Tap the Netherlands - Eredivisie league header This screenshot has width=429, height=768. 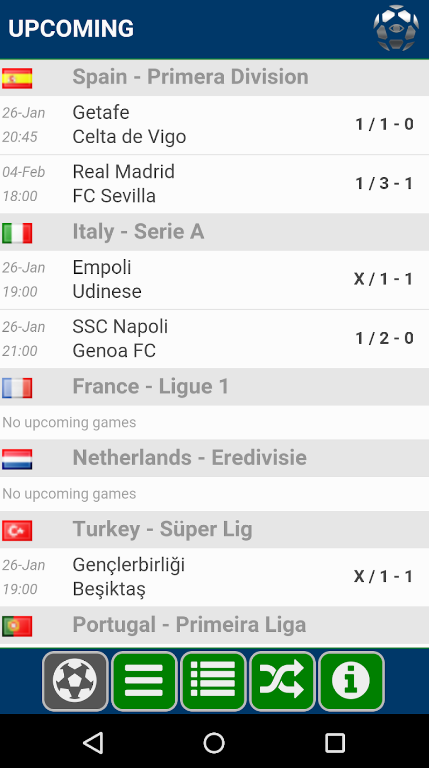click(214, 458)
